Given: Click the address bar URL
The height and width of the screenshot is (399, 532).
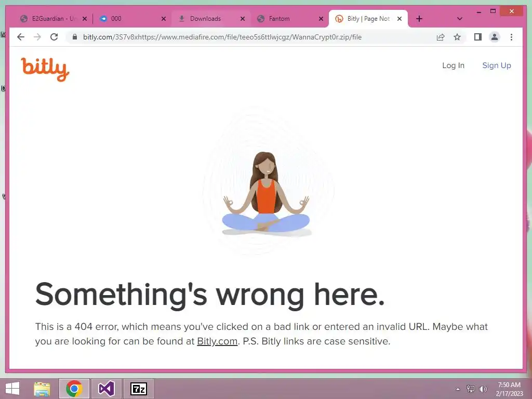Looking at the screenshot, I should coord(222,37).
